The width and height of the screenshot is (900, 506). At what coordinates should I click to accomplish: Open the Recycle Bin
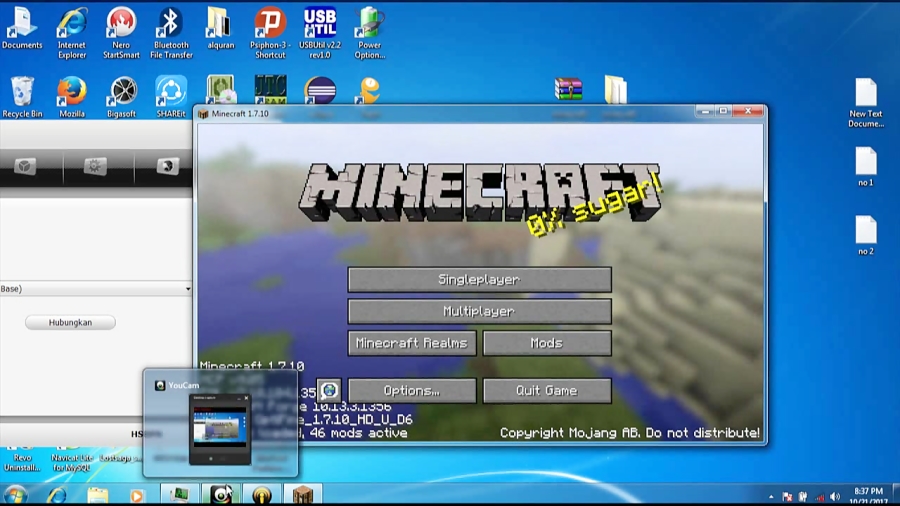[x=22, y=96]
